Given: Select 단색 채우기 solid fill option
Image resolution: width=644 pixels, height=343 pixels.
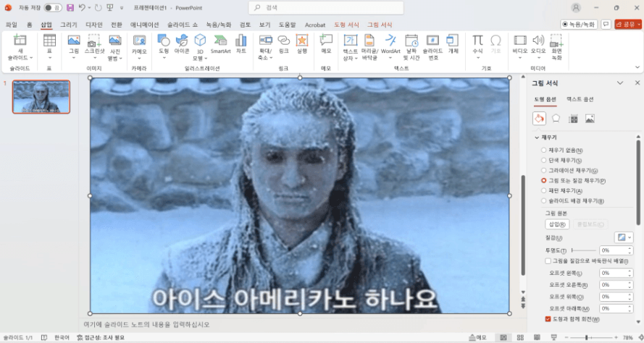Looking at the screenshot, I should 543,160.
